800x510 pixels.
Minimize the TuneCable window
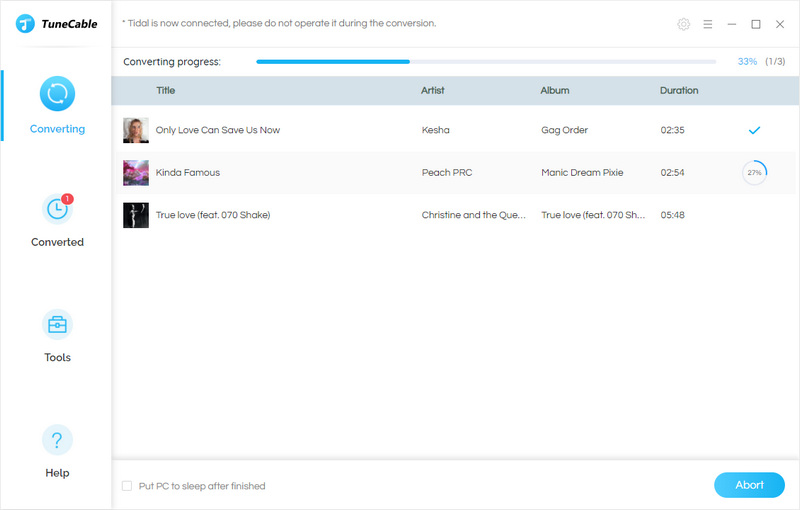coord(732,24)
